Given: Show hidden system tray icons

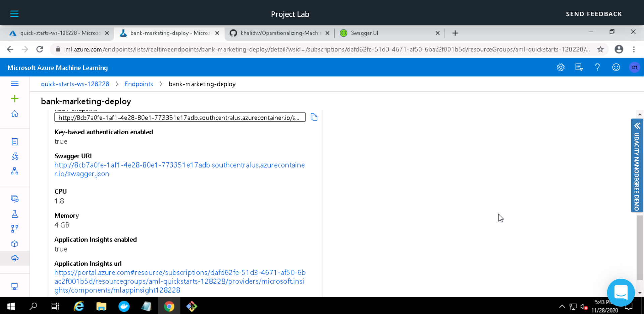Looking at the screenshot, I should point(562,306).
